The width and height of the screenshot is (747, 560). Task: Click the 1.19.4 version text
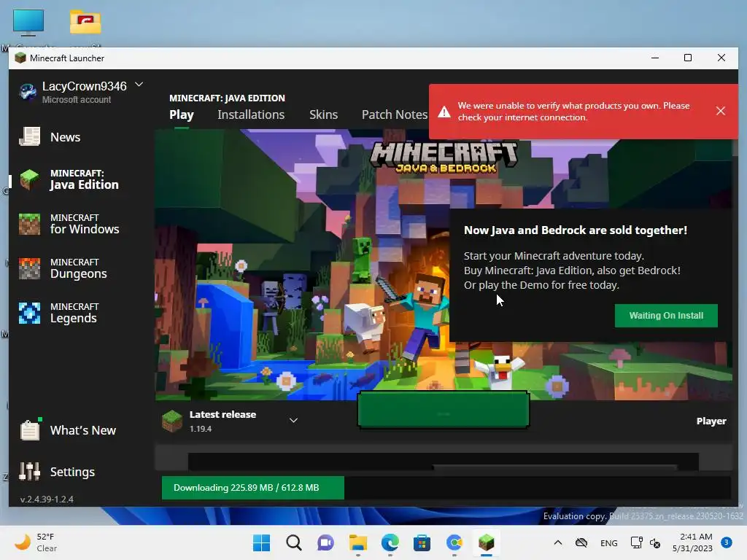(201, 429)
